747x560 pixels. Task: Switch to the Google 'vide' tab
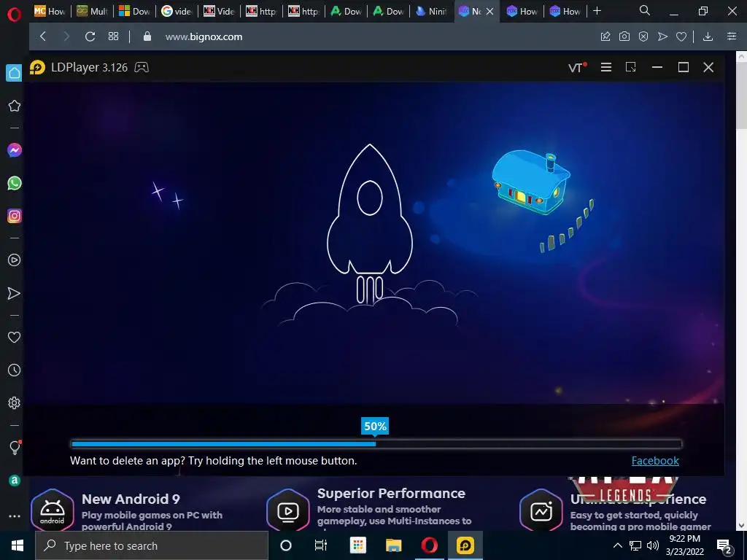177,11
